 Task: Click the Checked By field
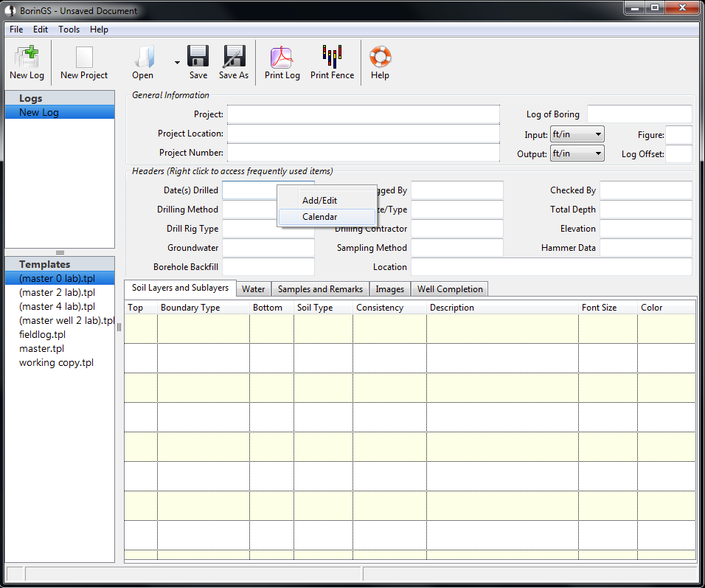(646, 190)
